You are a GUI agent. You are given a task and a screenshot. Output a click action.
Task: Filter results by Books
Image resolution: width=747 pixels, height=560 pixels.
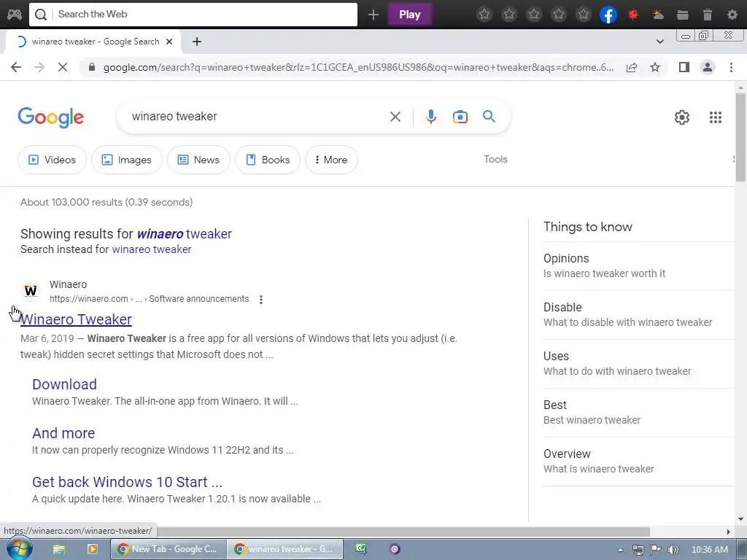pos(267,160)
